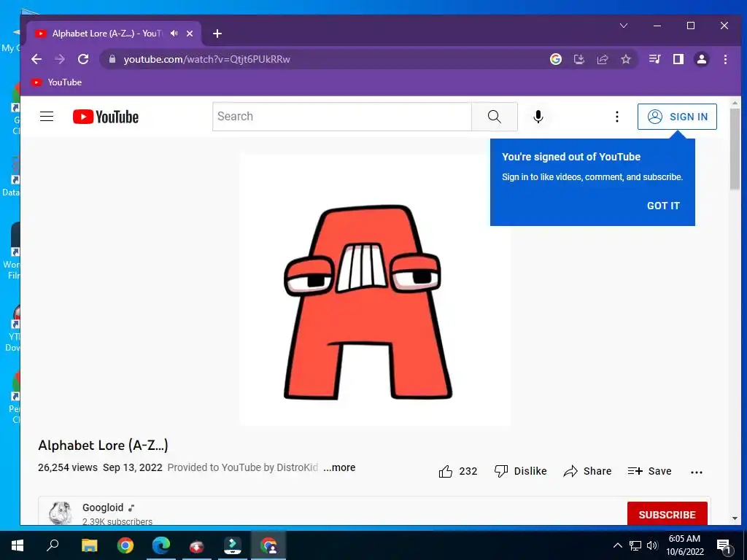Image resolution: width=747 pixels, height=560 pixels.
Task: Click scrollbar down arrow
Action: click(x=735, y=518)
